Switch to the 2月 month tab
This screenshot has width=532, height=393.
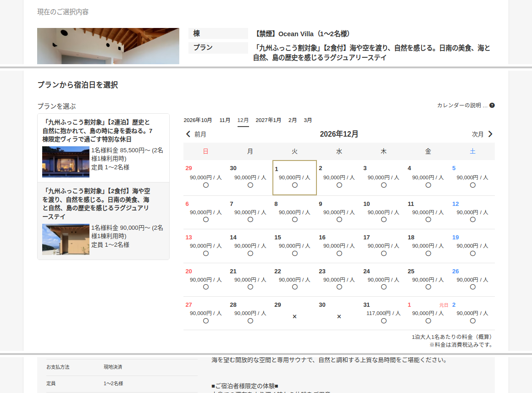click(293, 120)
